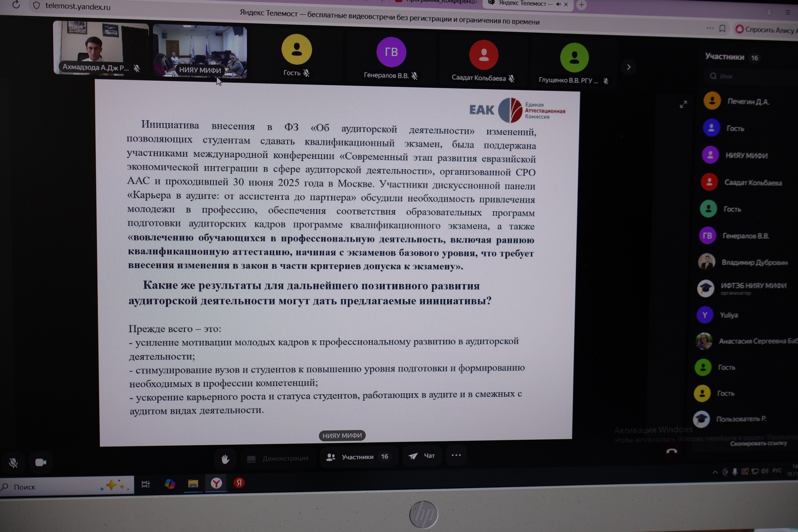Bookmark the page using the bookmark icon

(x=722, y=29)
